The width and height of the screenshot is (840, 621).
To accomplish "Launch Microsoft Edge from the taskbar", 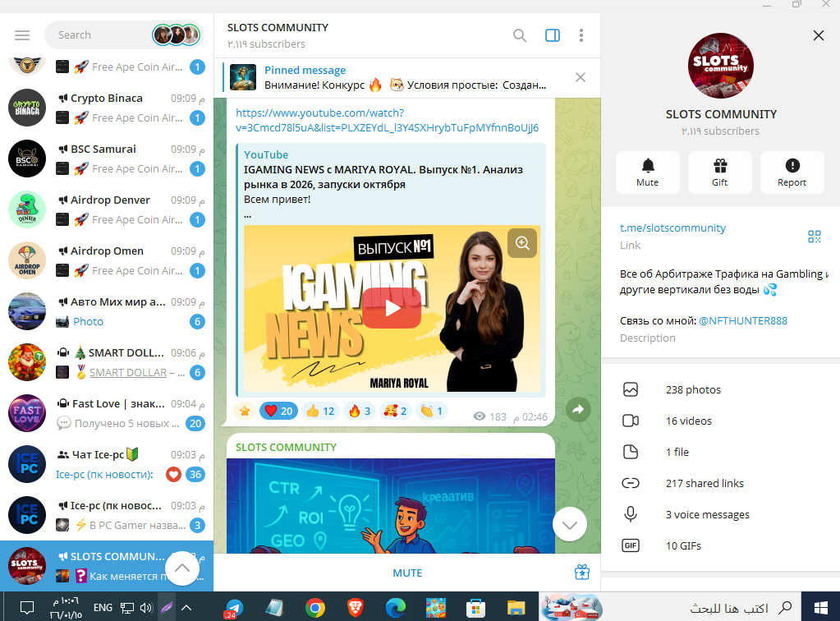I will [395, 608].
